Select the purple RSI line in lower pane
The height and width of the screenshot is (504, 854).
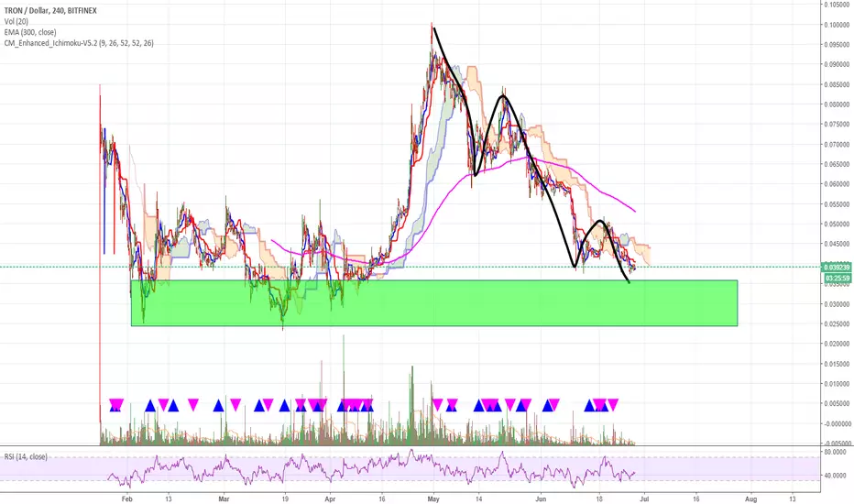point(370,468)
